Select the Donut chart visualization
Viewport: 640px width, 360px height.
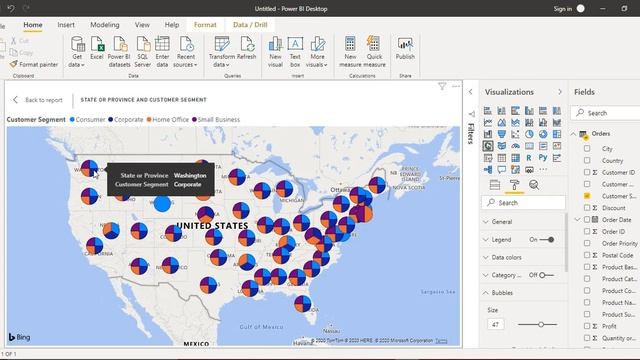coord(543,134)
